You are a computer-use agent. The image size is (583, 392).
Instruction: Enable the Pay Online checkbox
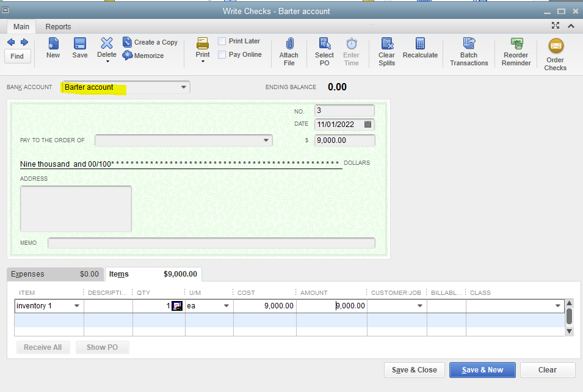point(222,55)
